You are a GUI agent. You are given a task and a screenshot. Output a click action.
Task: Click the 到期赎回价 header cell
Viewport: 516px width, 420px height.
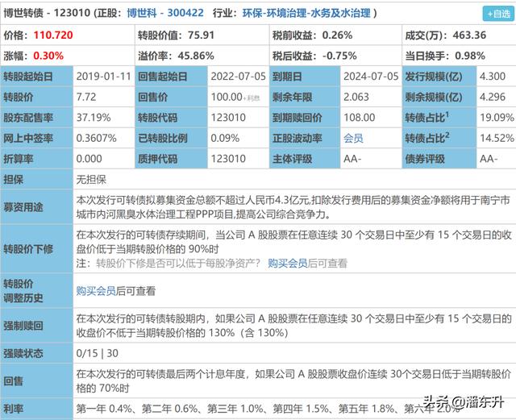(x=305, y=118)
